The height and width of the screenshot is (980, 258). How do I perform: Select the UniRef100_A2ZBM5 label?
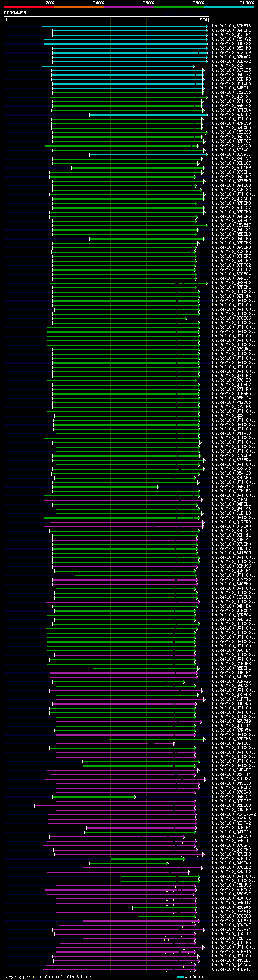[231, 181]
